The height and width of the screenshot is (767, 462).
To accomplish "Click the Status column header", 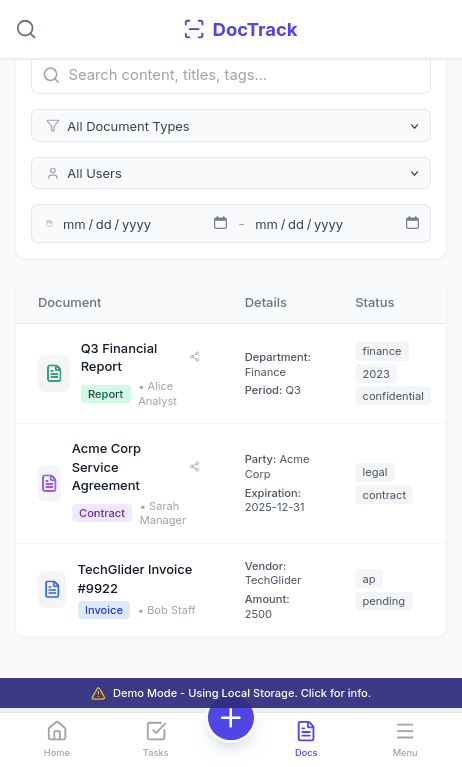I will tap(374, 303).
